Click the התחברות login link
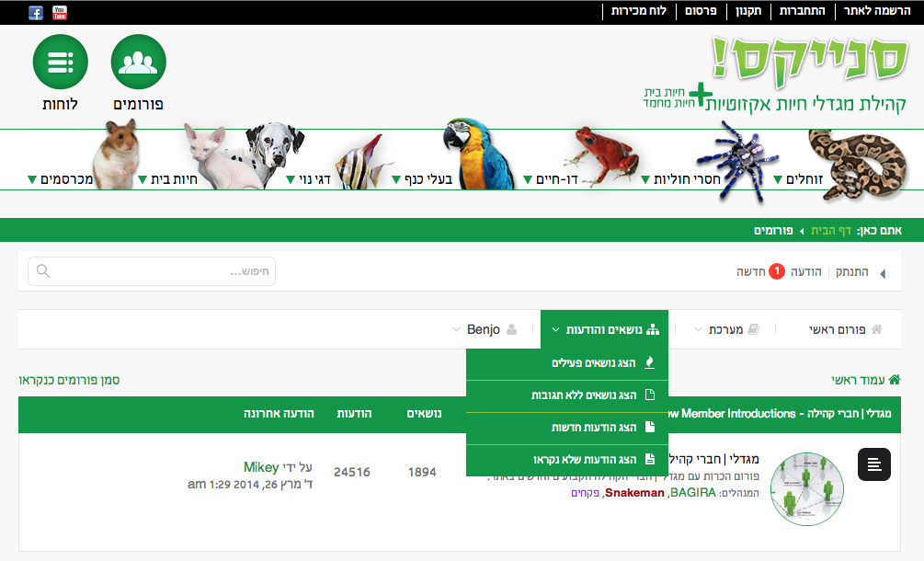 coord(802,11)
